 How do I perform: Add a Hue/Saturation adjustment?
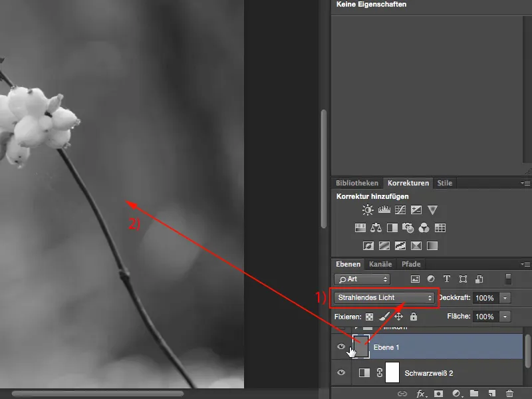pyautogui.click(x=360, y=227)
